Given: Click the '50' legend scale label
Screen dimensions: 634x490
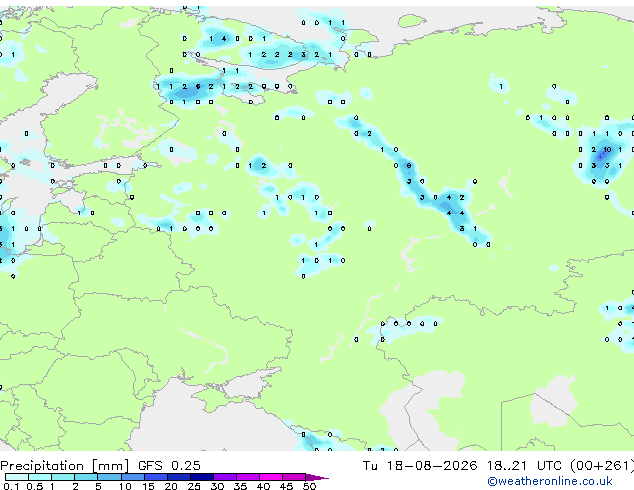Looking at the screenshot, I should click(309, 486).
